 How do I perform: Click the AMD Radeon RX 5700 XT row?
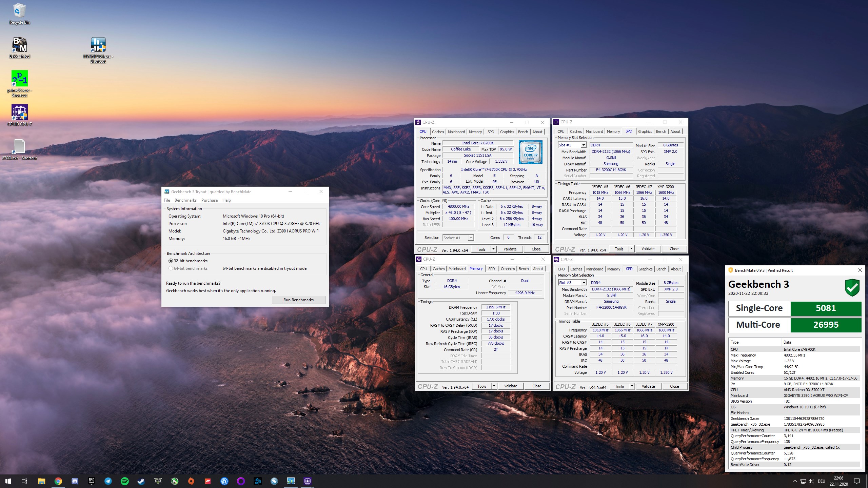click(x=794, y=390)
